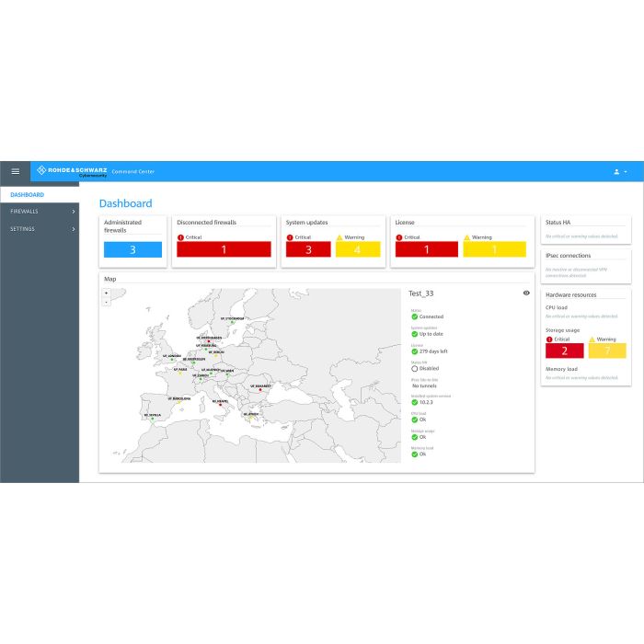644x644 pixels.
Task: Select the red Kopenhagen firewall marker
Action: tap(209, 341)
